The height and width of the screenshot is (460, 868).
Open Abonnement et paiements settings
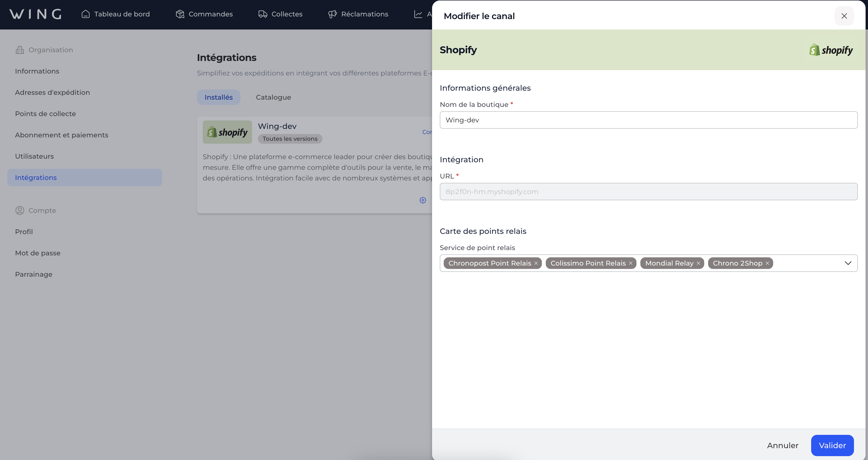(61, 135)
